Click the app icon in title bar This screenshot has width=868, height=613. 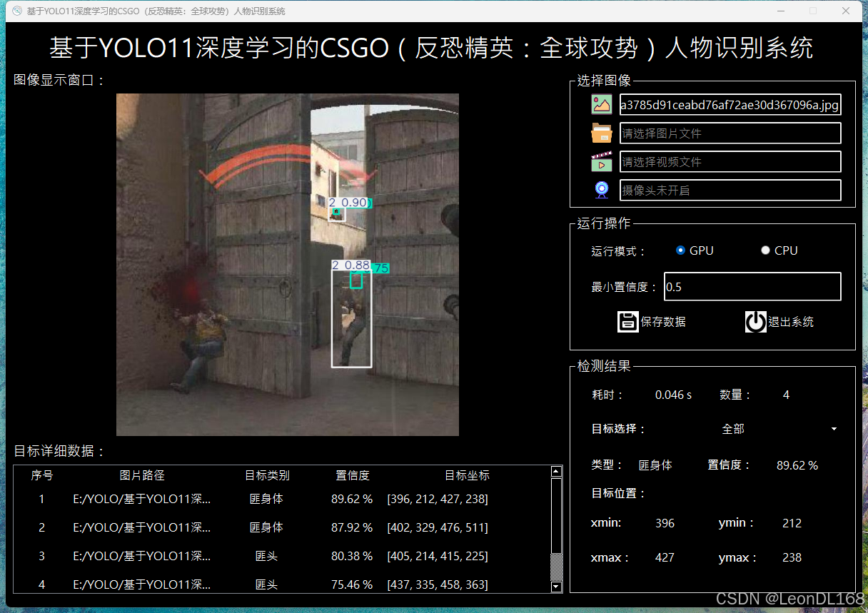click(x=17, y=11)
